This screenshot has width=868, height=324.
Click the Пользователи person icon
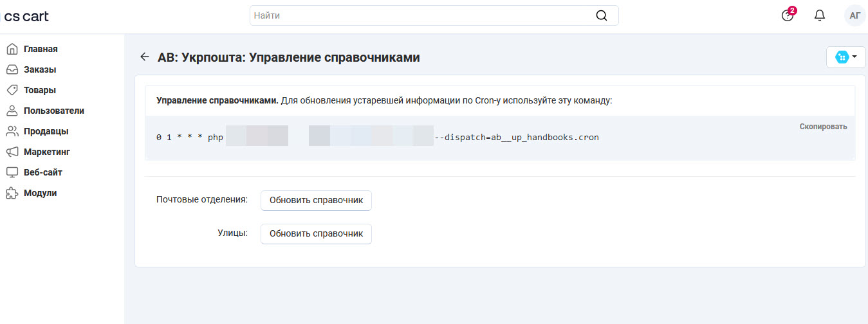coord(12,111)
